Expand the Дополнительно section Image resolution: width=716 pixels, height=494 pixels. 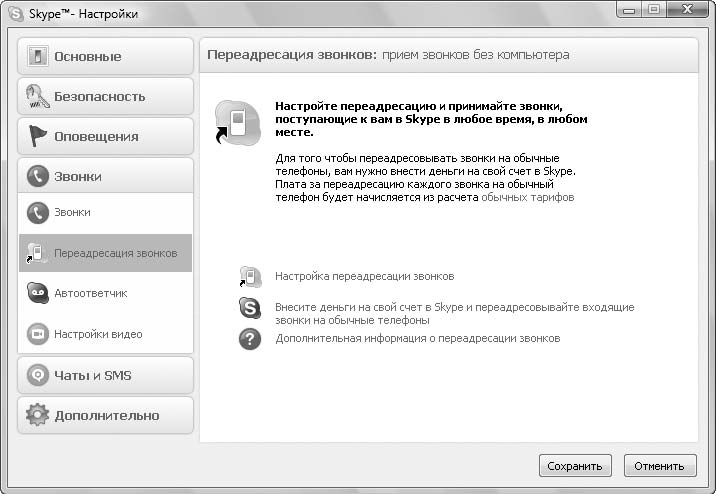pyautogui.click(x=105, y=415)
